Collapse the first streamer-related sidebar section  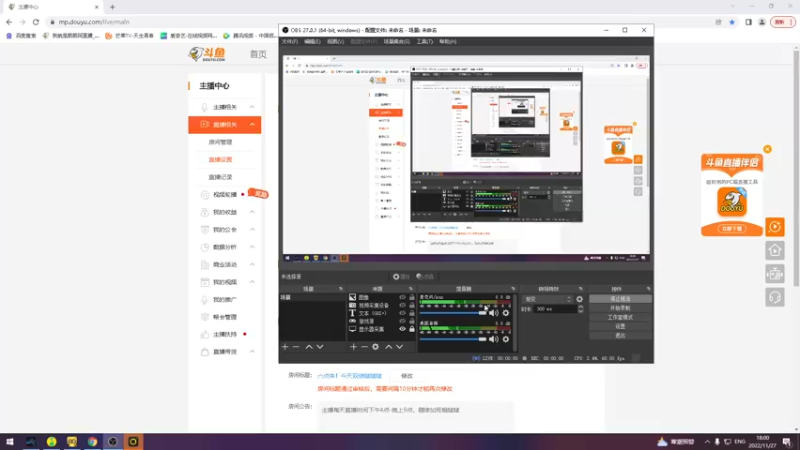click(252, 107)
